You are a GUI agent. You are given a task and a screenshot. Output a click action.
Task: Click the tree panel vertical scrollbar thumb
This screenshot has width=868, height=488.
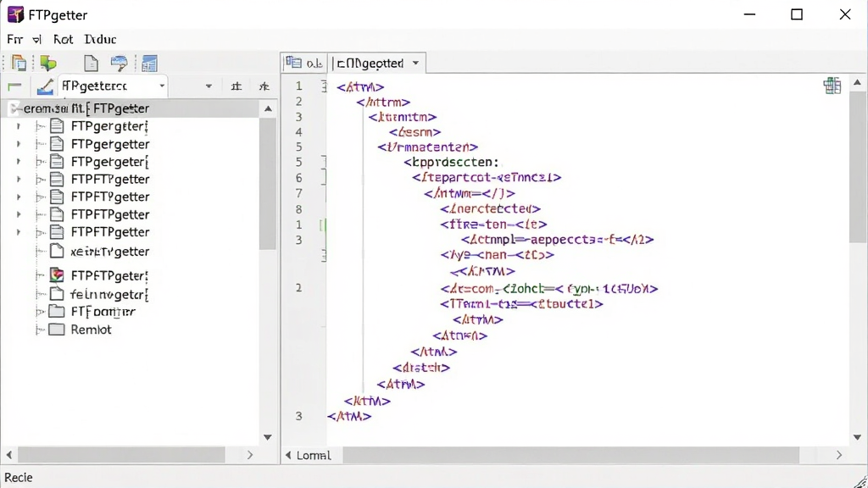pyautogui.click(x=268, y=183)
